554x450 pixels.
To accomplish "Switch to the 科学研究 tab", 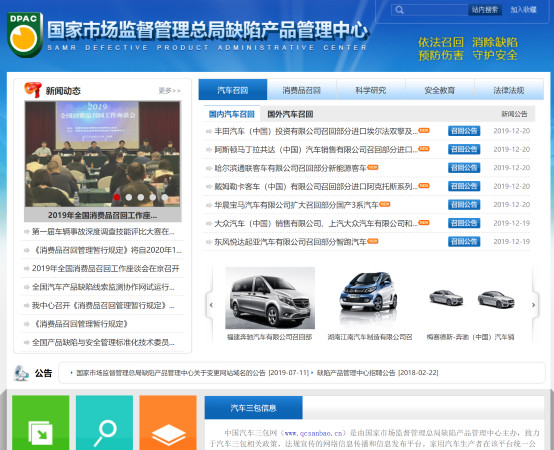I will coord(371,90).
